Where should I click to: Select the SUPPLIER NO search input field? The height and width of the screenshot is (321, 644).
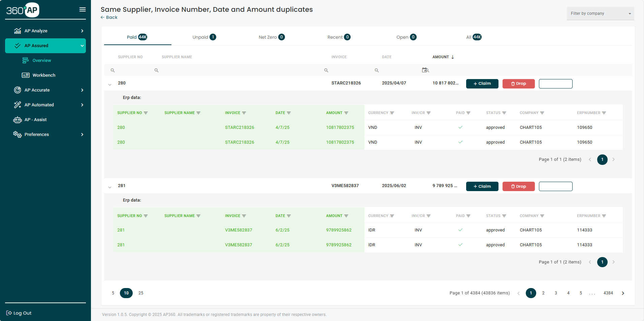[131, 70]
